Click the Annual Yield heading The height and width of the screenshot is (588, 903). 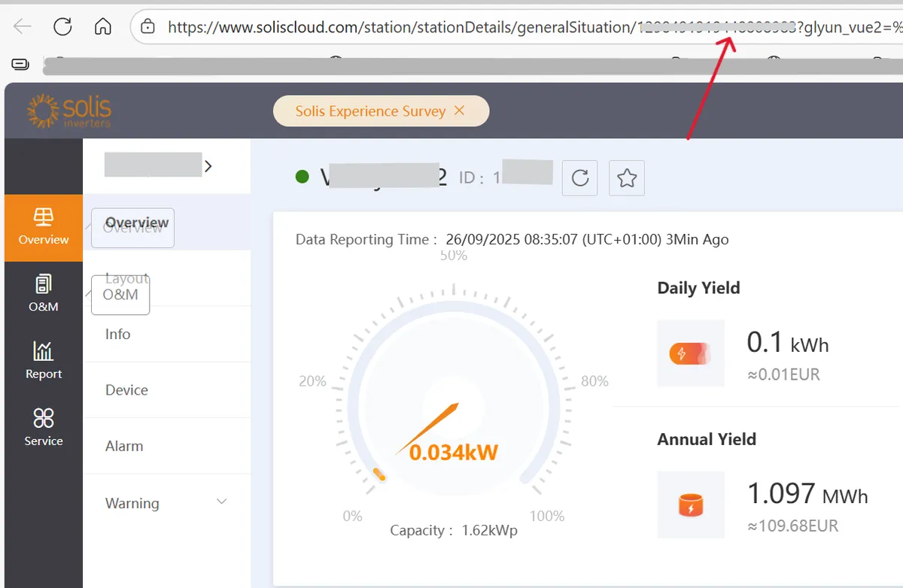tap(707, 439)
